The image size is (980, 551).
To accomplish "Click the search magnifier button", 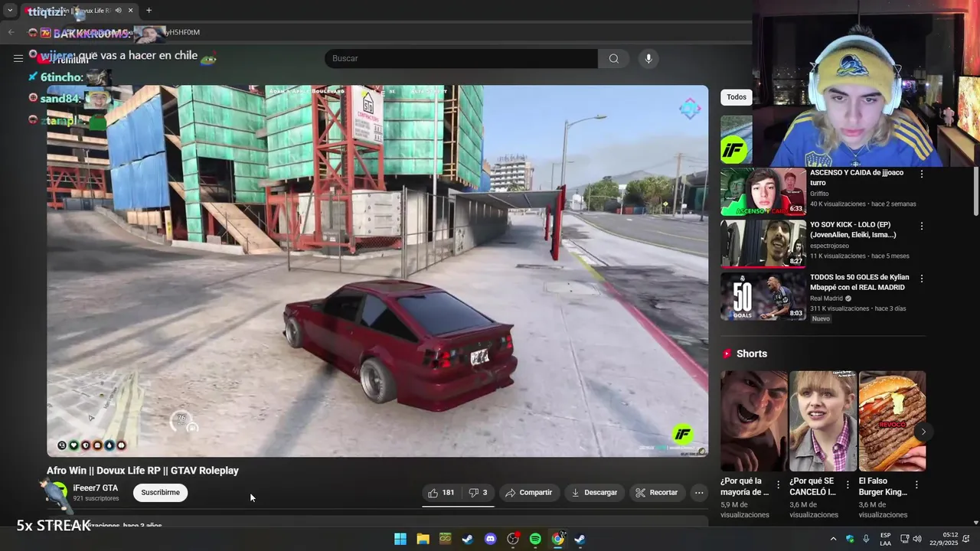I will point(613,58).
